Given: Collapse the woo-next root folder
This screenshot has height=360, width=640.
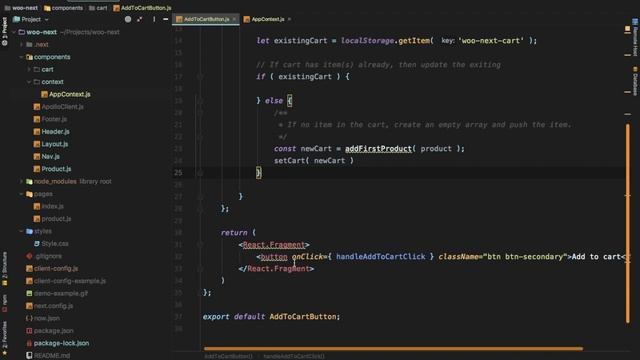Looking at the screenshot, I should click(x=14, y=32).
